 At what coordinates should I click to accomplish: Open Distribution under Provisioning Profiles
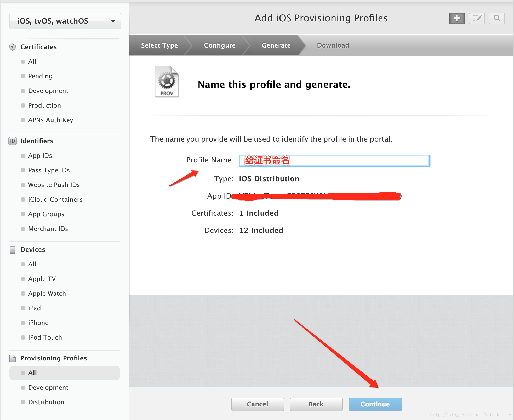(46, 402)
